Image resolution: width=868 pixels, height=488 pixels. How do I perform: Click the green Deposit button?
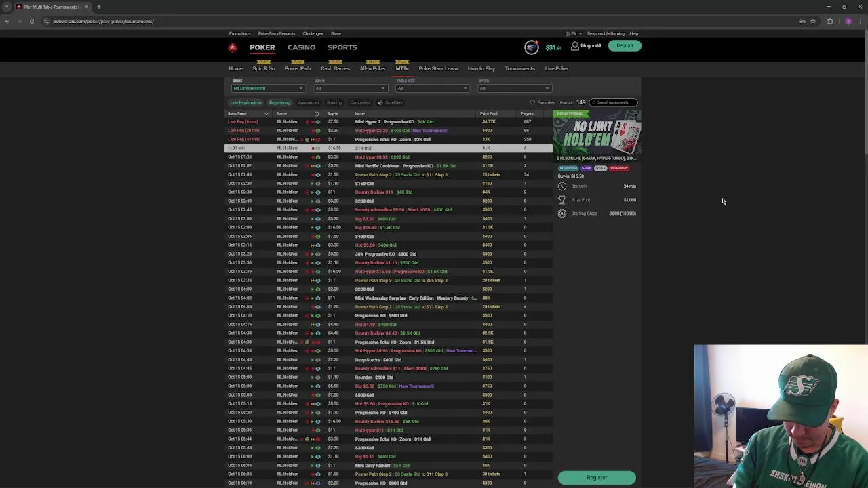click(x=625, y=46)
